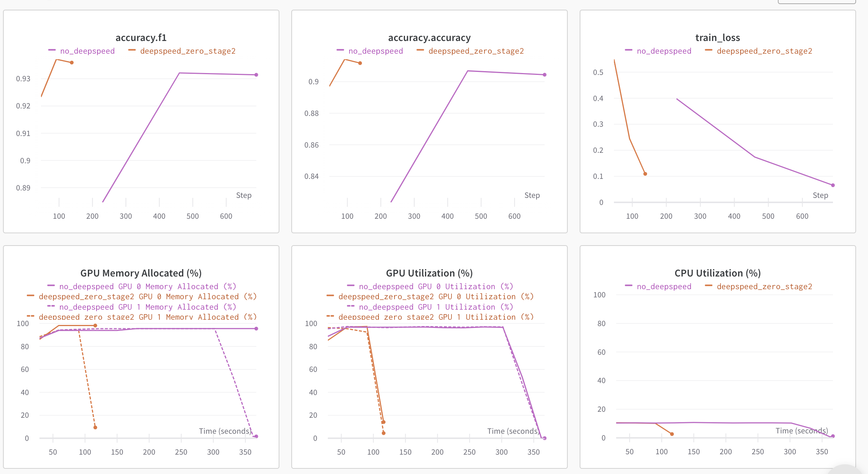Select the GPU Utilization (%) chart title
The height and width of the screenshot is (474, 868).
[x=429, y=273]
